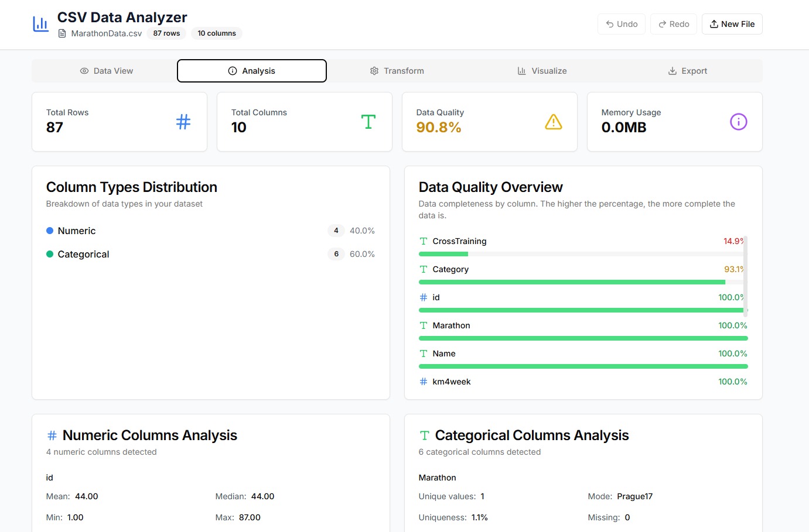Click the Redo button
Viewport: 809px width, 532px height.
point(674,24)
